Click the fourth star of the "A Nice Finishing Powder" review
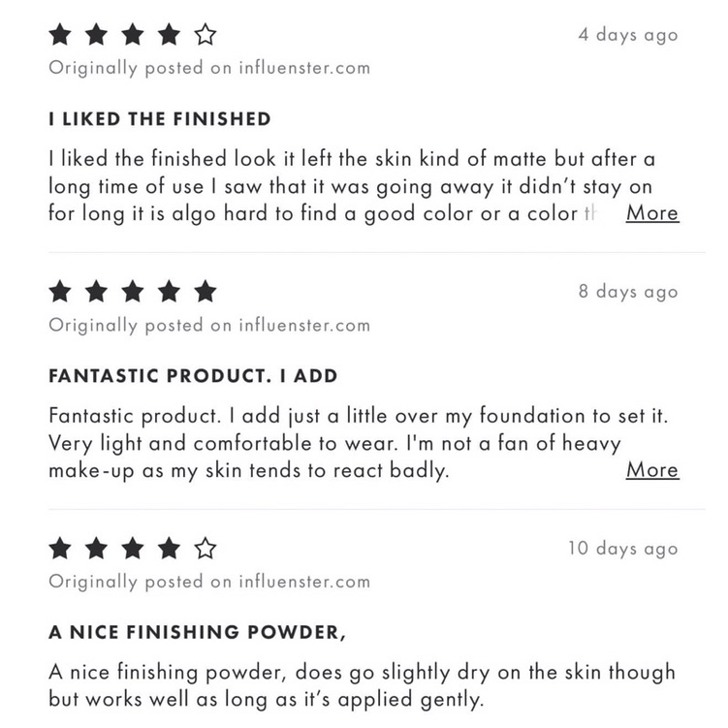The width and height of the screenshot is (728, 728). (169, 549)
